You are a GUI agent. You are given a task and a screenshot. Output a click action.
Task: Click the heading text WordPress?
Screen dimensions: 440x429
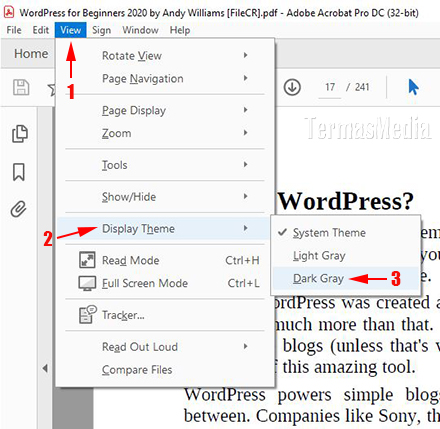(346, 201)
